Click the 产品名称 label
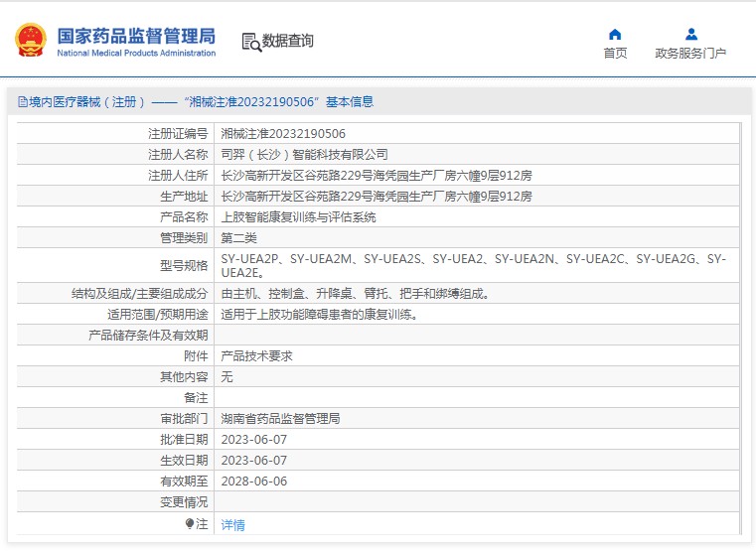Screen dimensions: 756x552 point(184,217)
